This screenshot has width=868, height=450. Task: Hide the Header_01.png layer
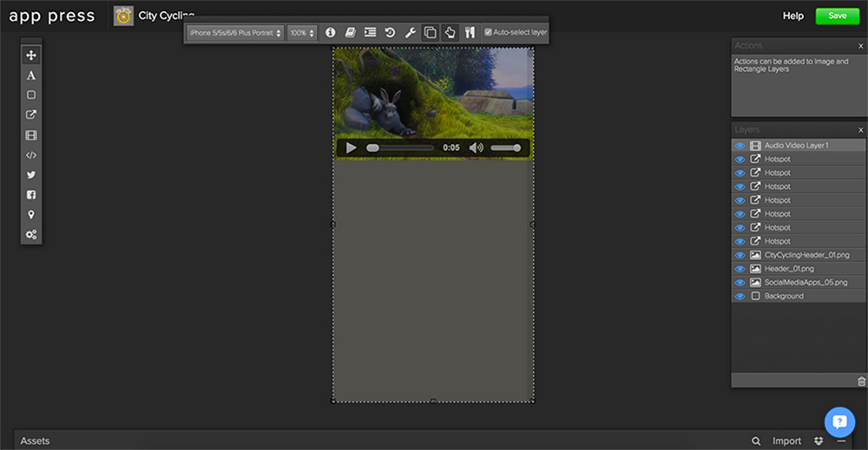(740, 269)
